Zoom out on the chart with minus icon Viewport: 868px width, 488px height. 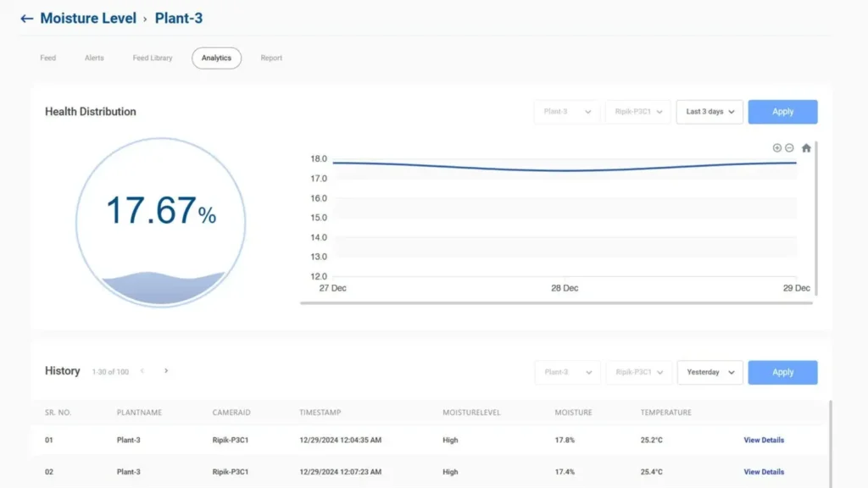(x=789, y=147)
